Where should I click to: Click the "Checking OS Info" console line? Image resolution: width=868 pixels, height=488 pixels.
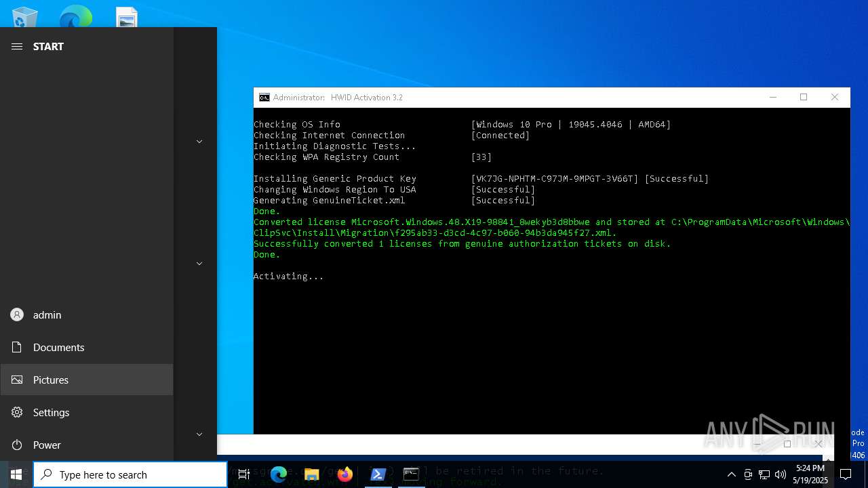(297, 125)
